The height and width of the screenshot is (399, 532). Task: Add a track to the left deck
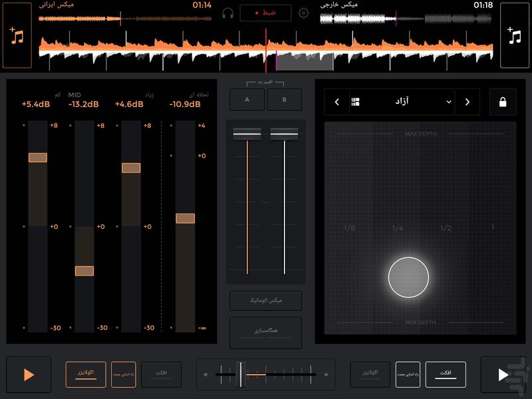click(17, 35)
